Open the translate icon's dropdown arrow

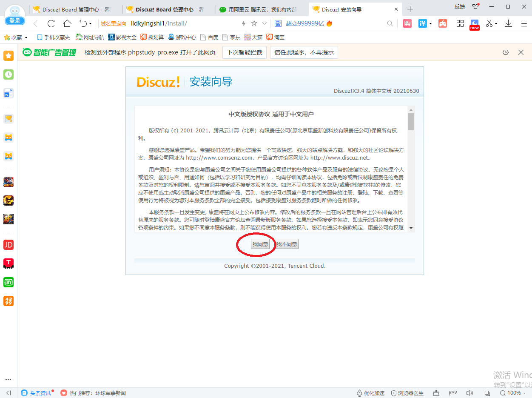click(430, 24)
